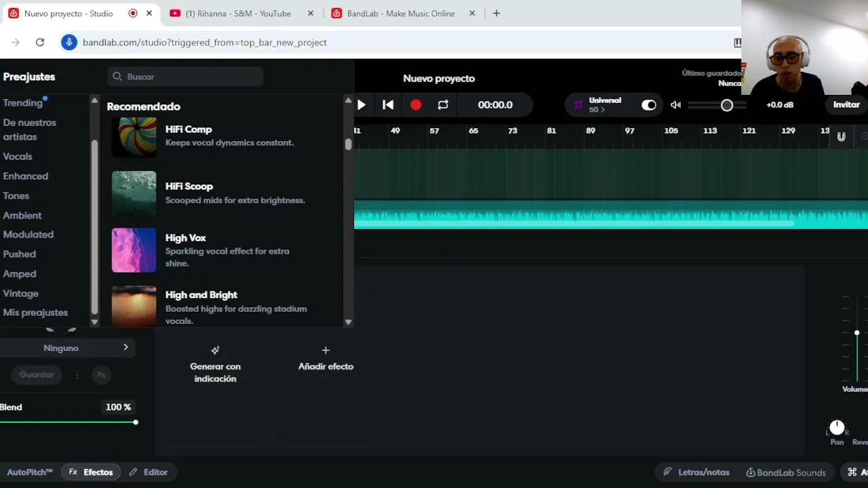
Task: Select the Tones preset category
Action: click(16, 196)
